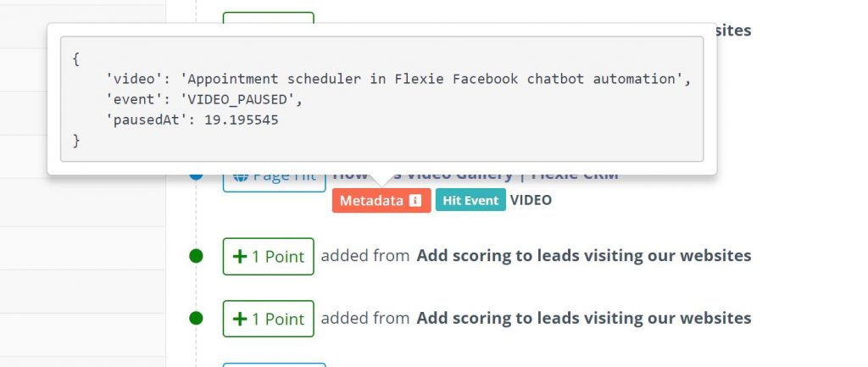Select blue timeline dot beside Page Hit

196,176
